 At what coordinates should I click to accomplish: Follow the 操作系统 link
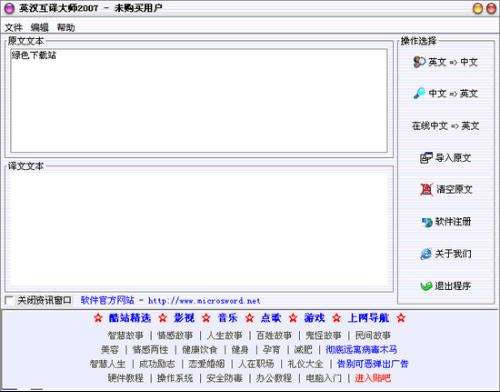coord(175,378)
